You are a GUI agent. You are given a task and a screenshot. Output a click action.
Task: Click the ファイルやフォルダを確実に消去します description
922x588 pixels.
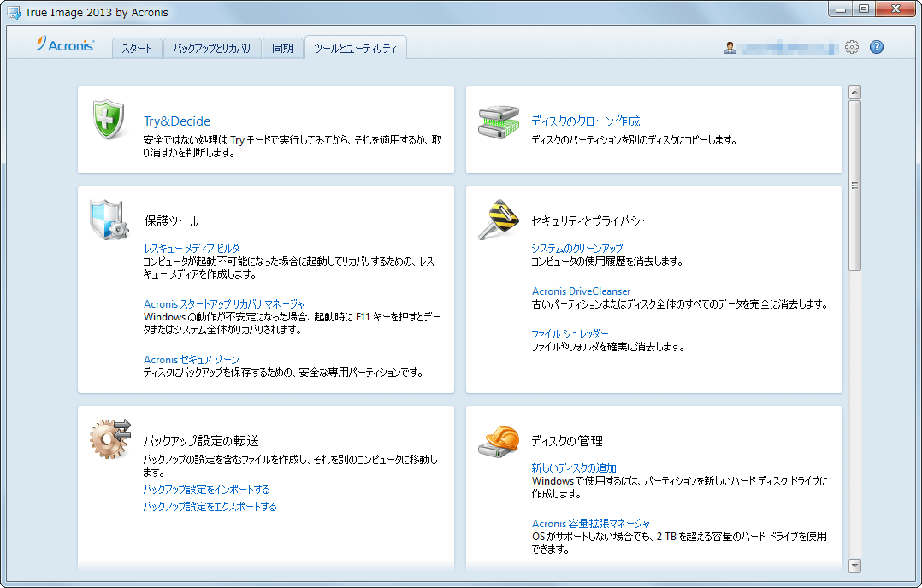[x=608, y=347]
